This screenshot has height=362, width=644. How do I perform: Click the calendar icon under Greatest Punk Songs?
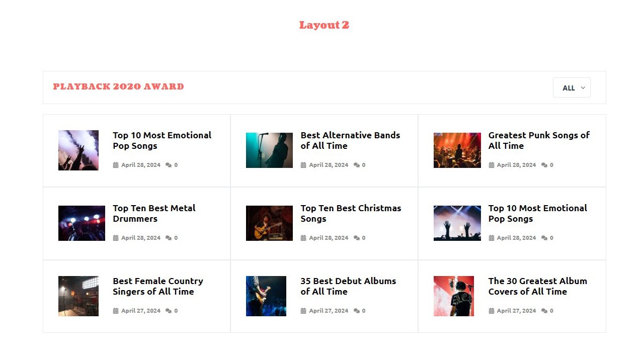pos(492,165)
